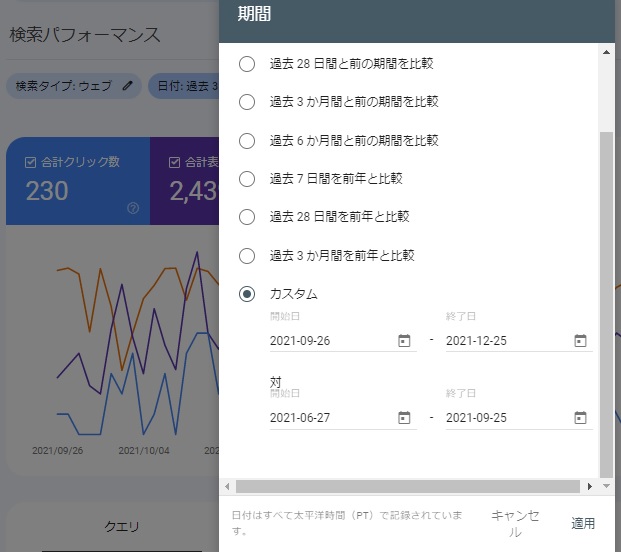The height and width of the screenshot is (552, 621).
Task: Click help icon on 合計クリック数 card
Action: click(x=133, y=208)
